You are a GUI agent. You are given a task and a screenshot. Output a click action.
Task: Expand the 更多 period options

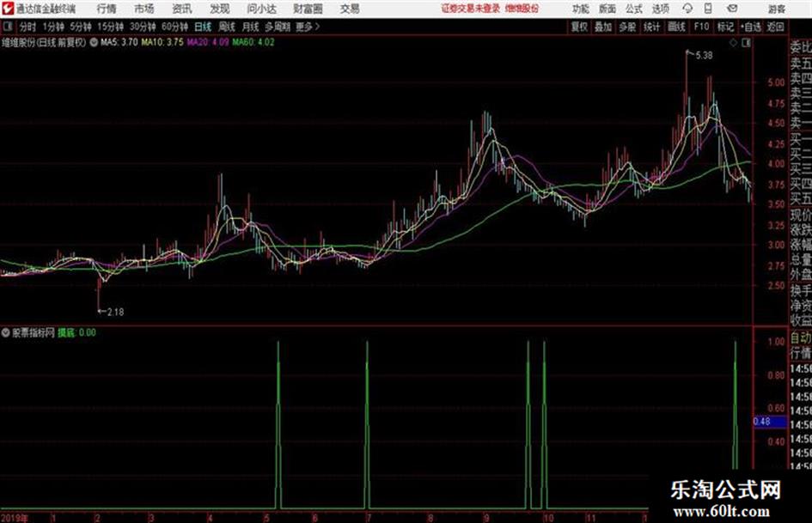[x=308, y=27]
